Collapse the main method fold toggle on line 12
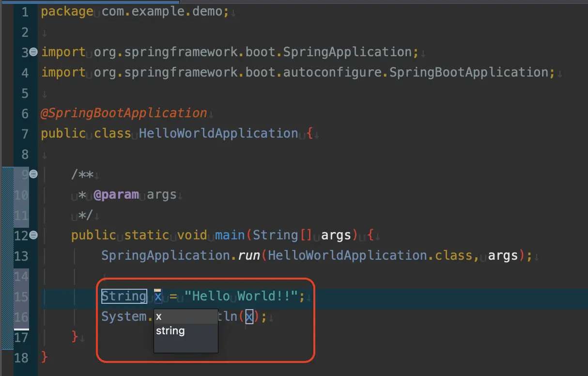Viewport: 588px width, 376px height. point(33,235)
